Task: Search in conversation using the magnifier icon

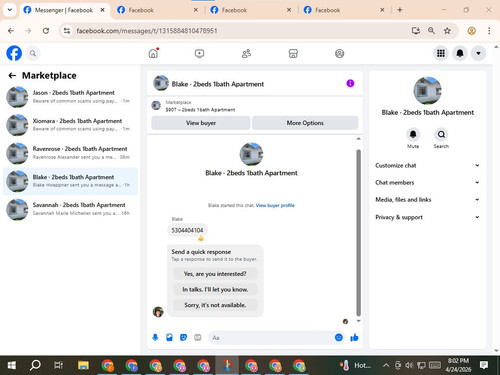Action: coord(441,134)
